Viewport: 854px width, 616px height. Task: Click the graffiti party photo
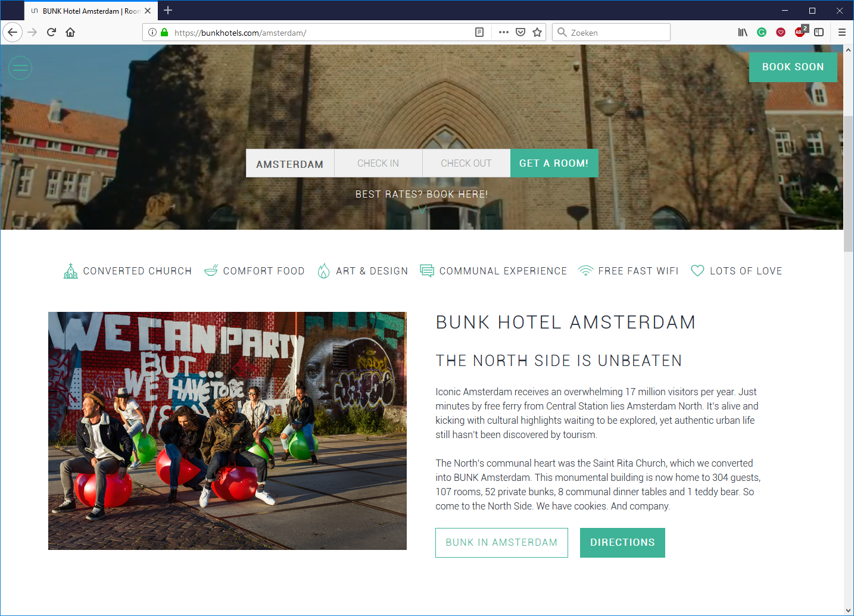point(227,431)
